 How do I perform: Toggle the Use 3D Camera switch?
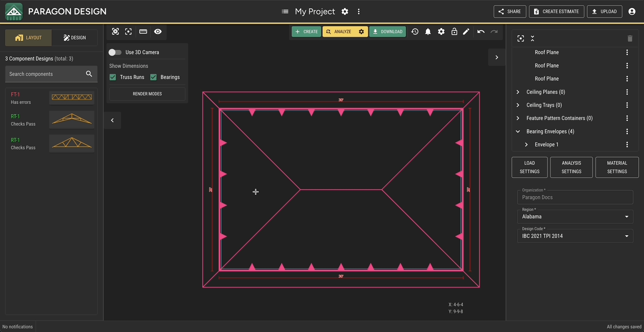pyautogui.click(x=115, y=52)
